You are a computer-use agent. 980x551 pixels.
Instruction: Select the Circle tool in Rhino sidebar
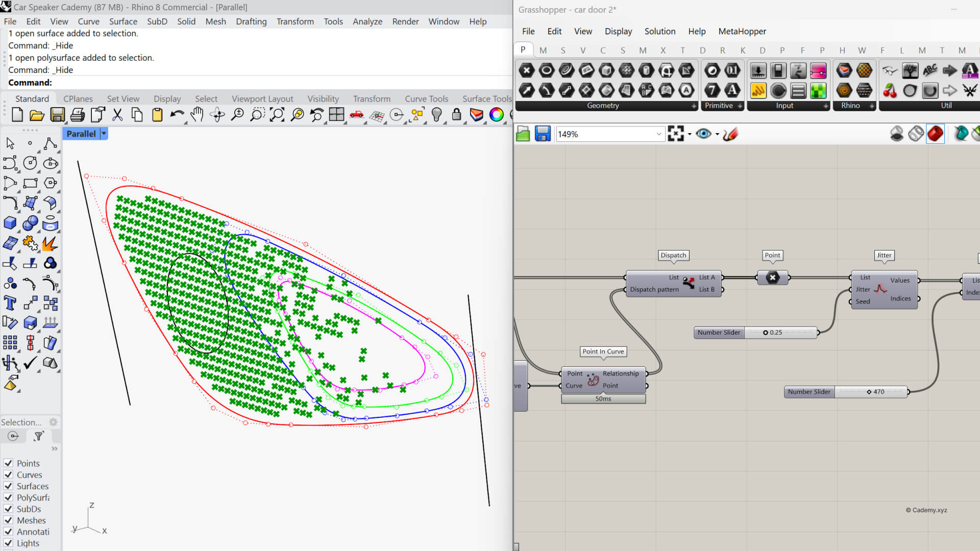click(30, 163)
